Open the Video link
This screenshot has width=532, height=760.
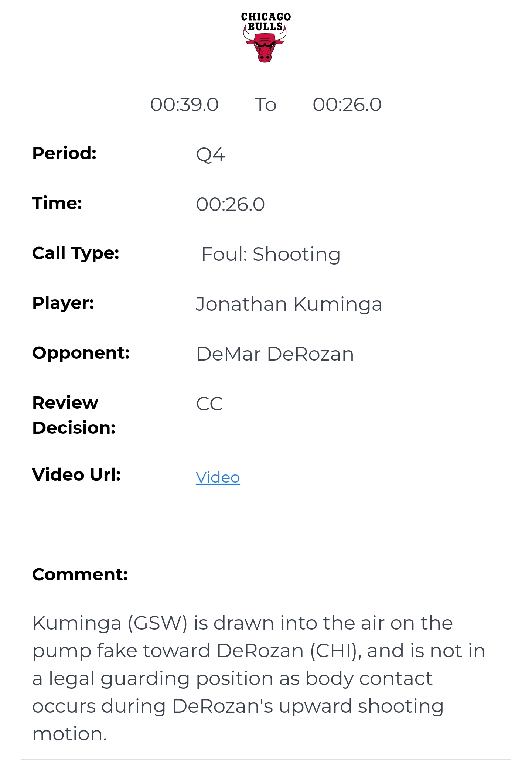[218, 477]
